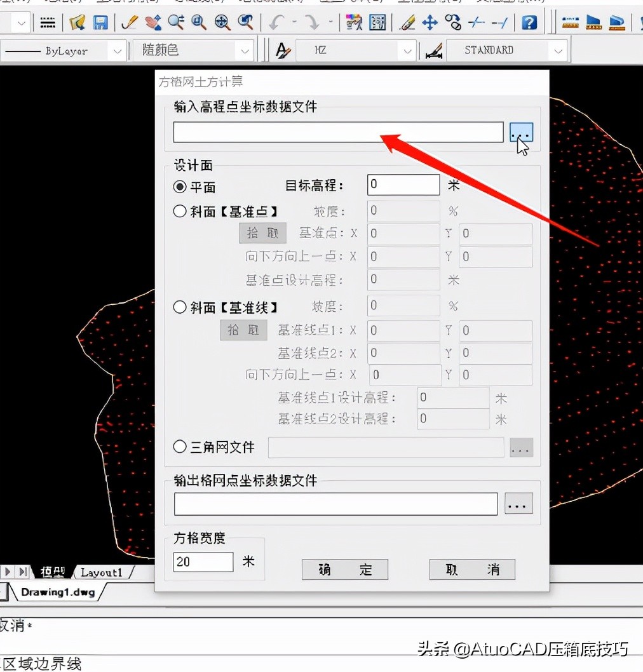Click the text style 'A' icon

click(283, 51)
